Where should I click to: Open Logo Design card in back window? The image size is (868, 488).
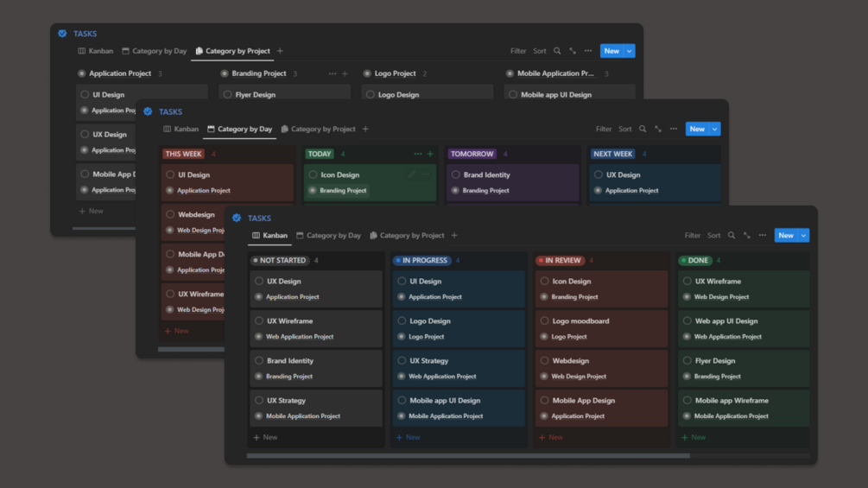(428, 92)
